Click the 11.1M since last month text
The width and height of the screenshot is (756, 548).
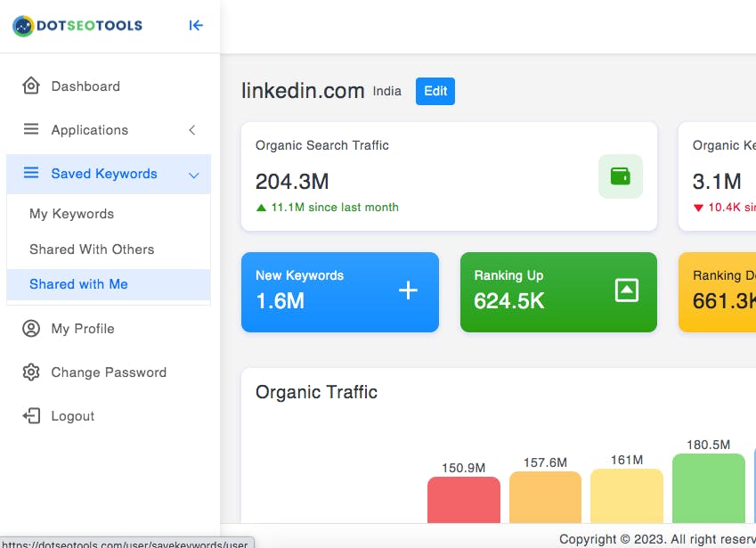(x=335, y=208)
